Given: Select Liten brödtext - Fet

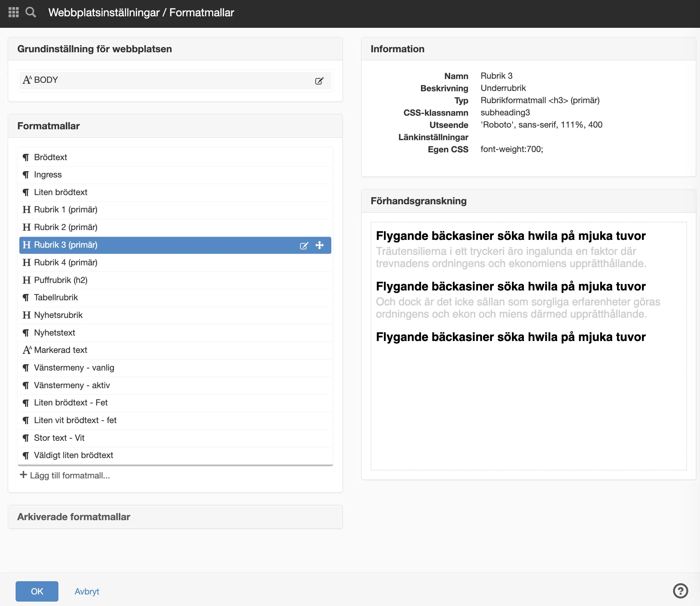Looking at the screenshot, I should click(175, 403).
